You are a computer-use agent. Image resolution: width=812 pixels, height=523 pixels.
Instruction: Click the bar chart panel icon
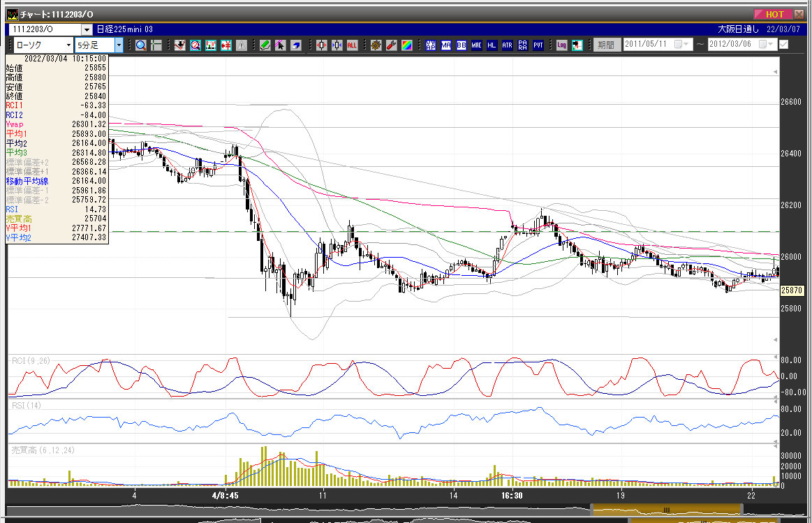click(211, 45)
